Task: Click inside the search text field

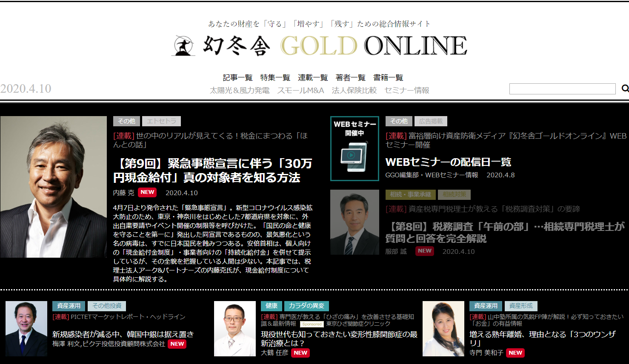Action: [x=562, y=89]
